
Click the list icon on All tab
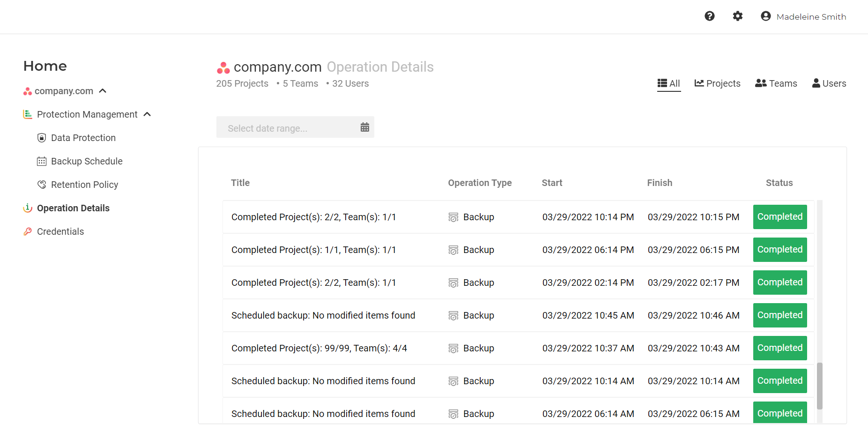tap(662, 83)
